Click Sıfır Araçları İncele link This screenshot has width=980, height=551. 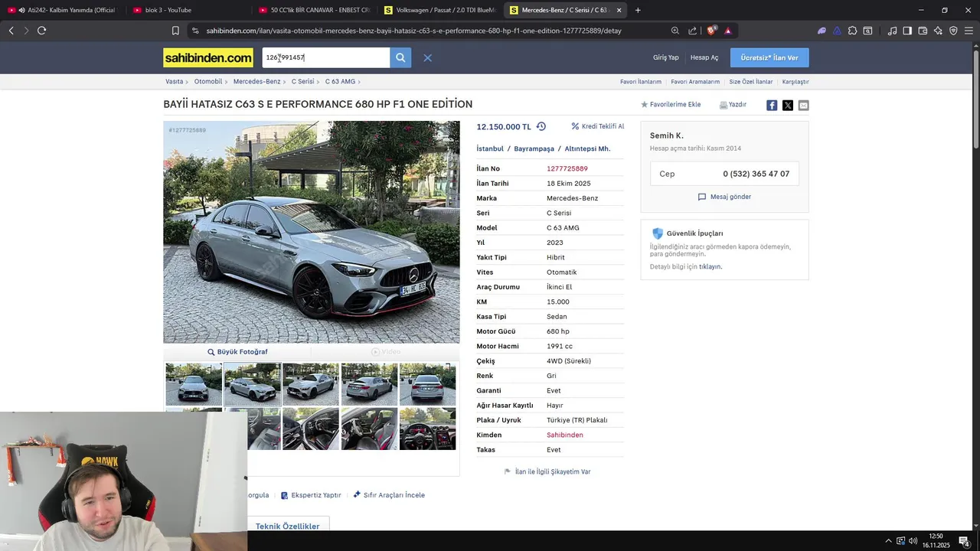(389, 495)
